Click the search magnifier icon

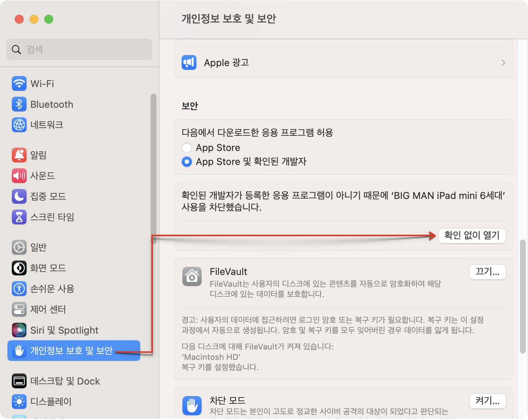(x=16, y=49)
